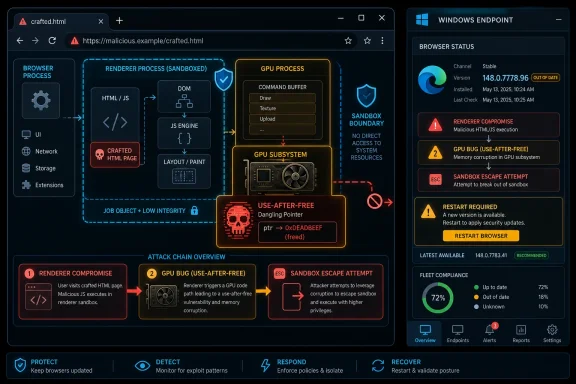Click the Edge browser logo
The height and width of the screenshot is (384, 576).
coord(432,80)
